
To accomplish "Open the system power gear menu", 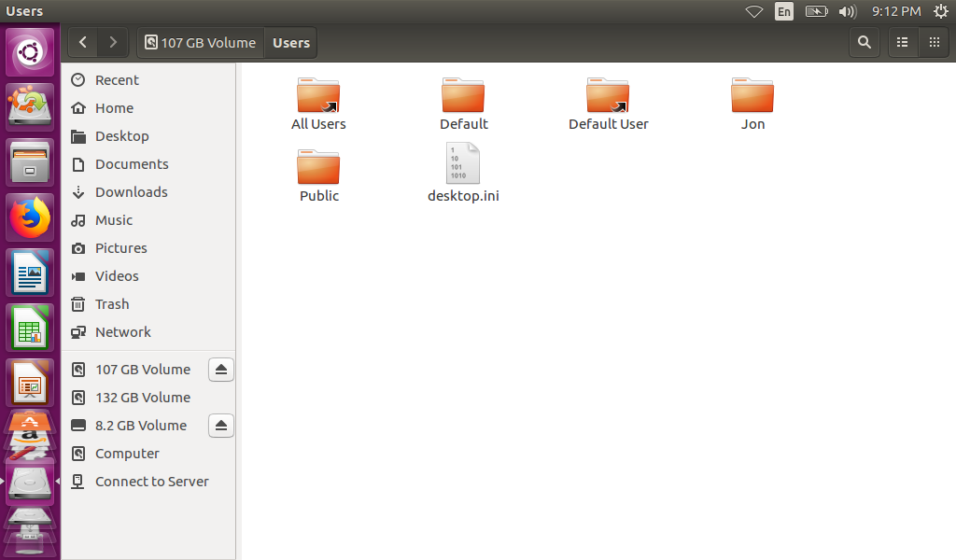I will click(940, 11).
